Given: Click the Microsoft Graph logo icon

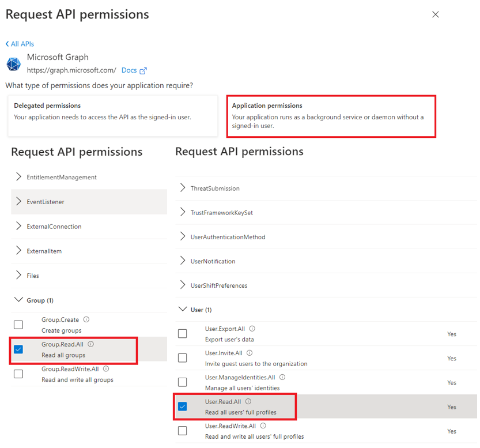Looking at the screenshot, I should point(14,64).
